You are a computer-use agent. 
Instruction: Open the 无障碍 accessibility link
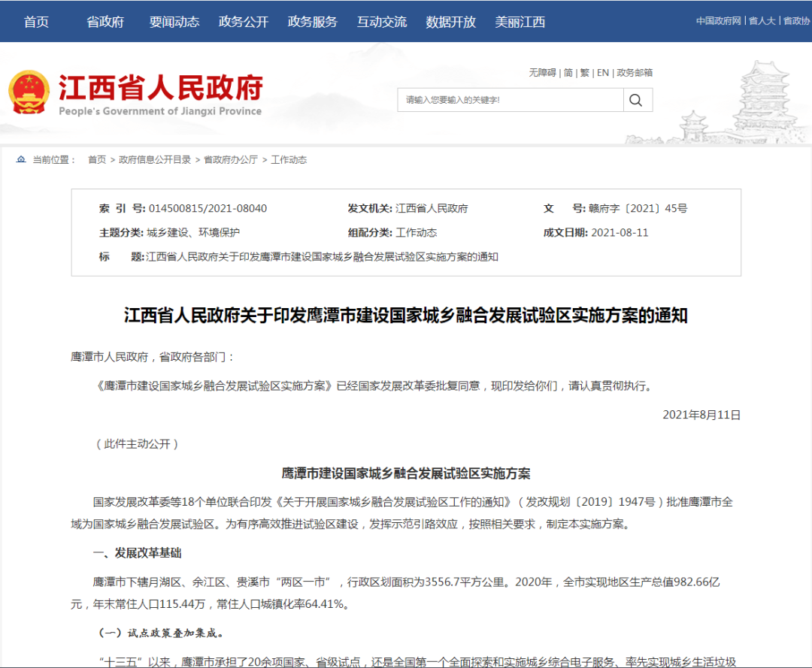tap(542, 73)
